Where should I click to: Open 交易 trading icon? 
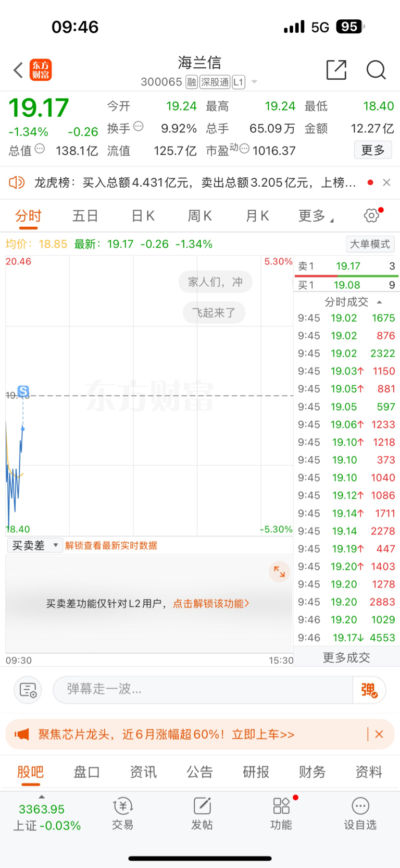122,814
